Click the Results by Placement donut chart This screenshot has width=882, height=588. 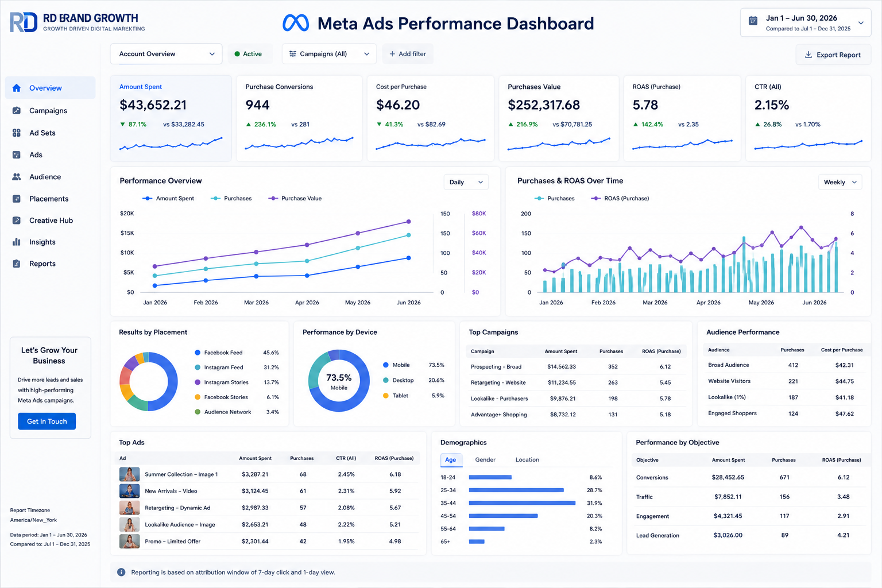(x=149, y=381)
